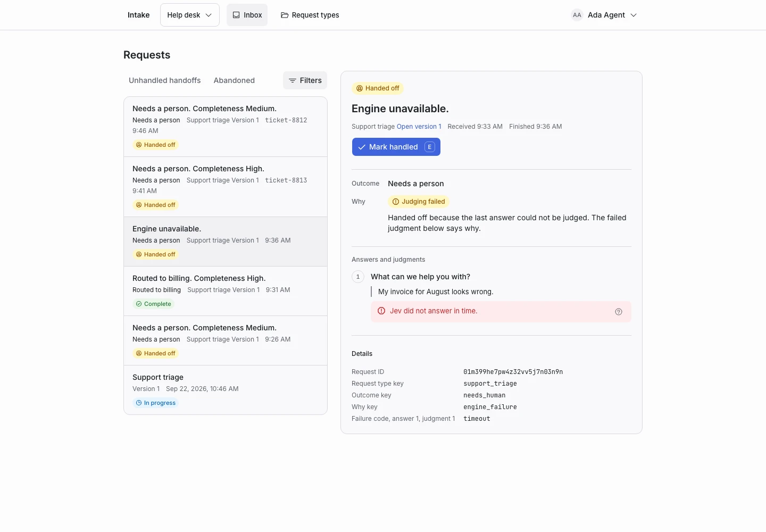Image resolution: width=766 pixels, height=532 pixels.
Task: Click the Request types folder icon
Action: [285, 15]
